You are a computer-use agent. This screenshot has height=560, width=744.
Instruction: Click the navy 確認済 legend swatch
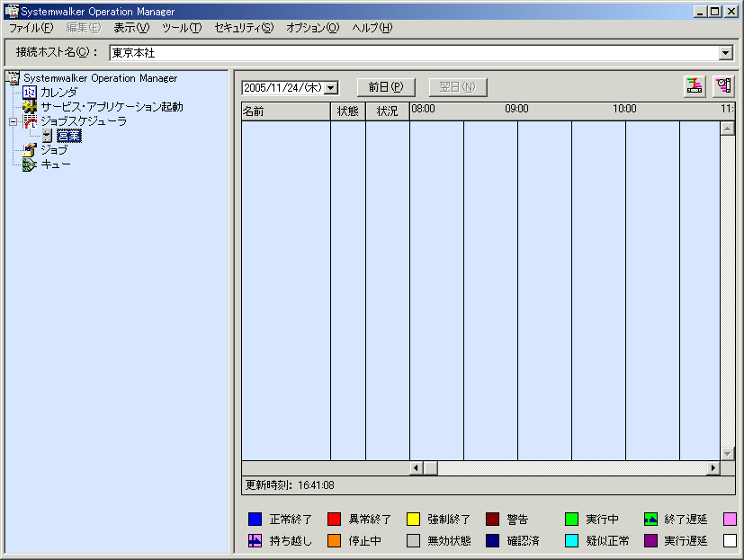(492, 540)
